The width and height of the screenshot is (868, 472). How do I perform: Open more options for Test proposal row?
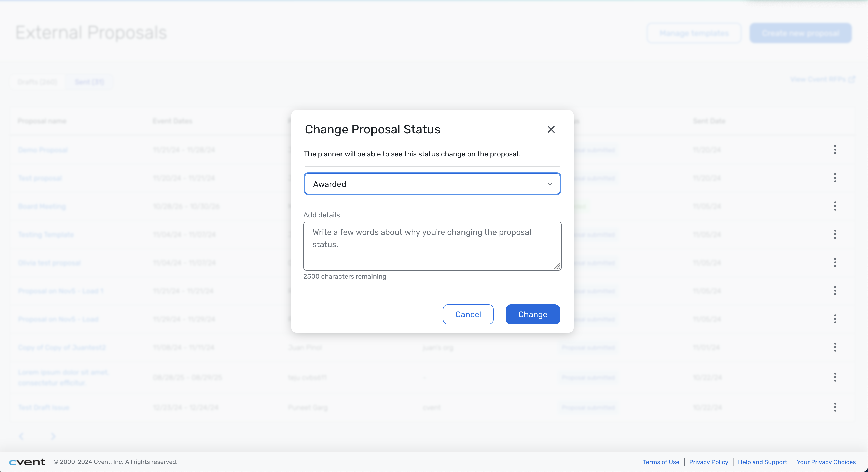(835, 178)
